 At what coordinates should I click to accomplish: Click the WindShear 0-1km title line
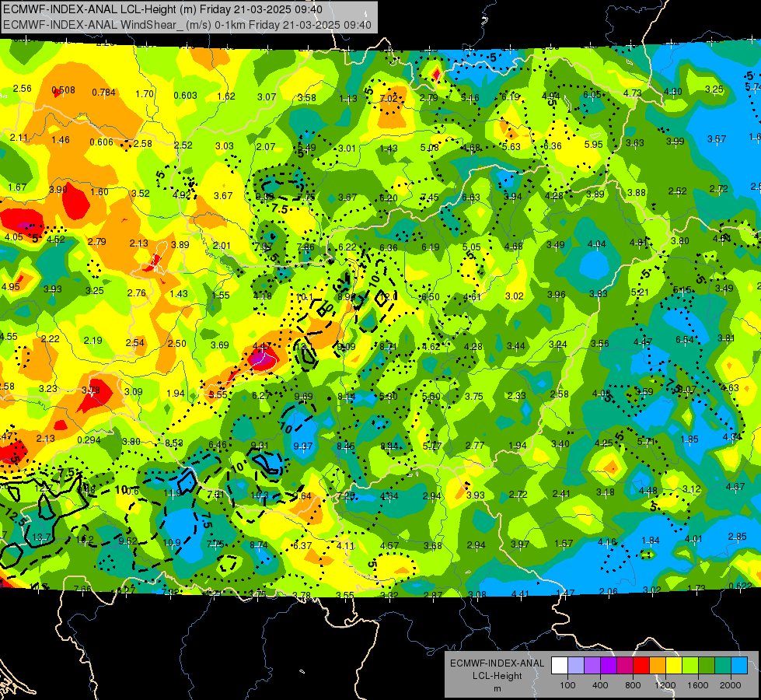(x=187, y=25)
